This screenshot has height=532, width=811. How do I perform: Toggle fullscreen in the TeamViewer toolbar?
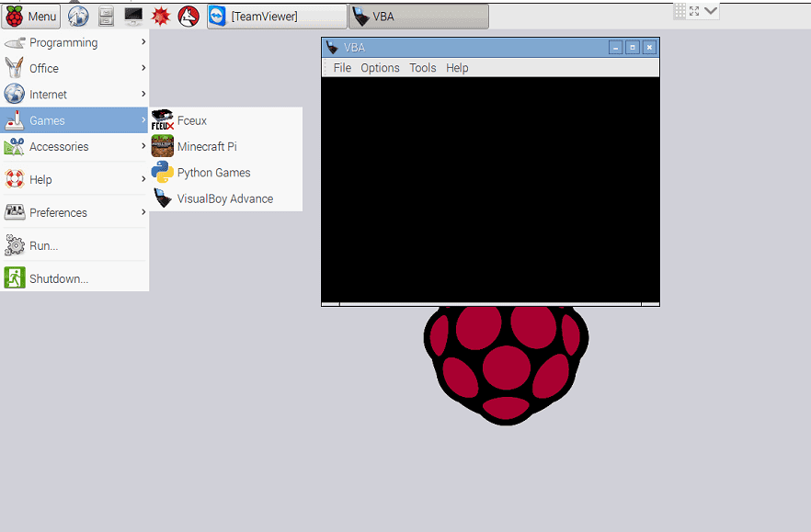coord(694,11)
